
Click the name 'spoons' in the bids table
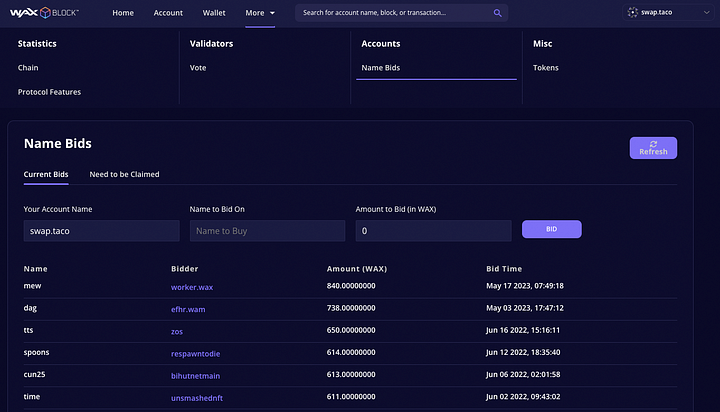36,352
